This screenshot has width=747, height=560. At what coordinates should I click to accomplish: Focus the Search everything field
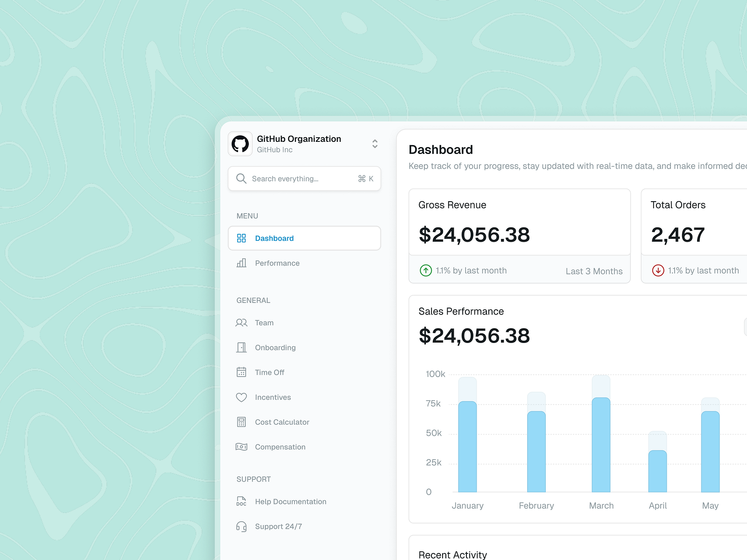tap(304, 179)
